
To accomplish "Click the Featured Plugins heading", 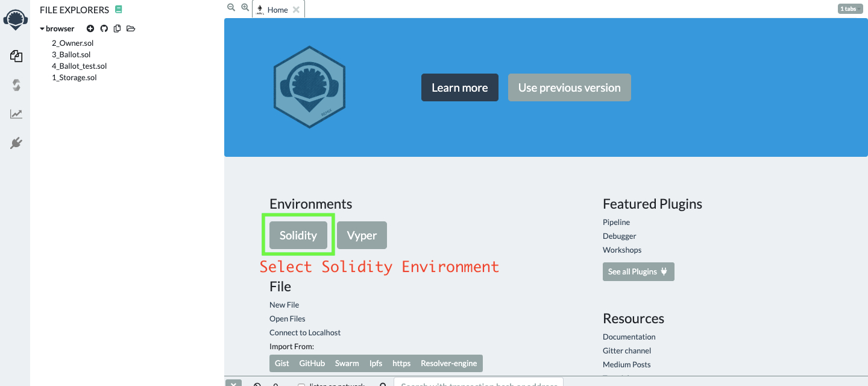I will (653, 204).
